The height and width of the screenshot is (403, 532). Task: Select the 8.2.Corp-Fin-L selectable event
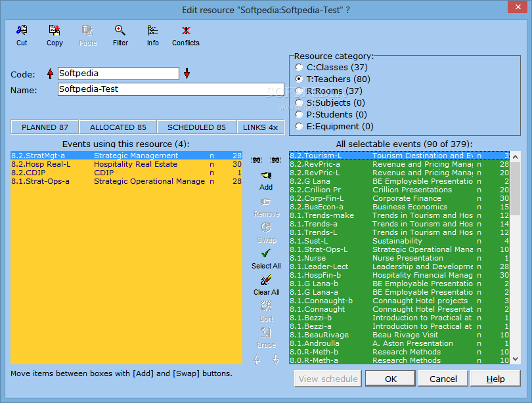tap(399, 198)
